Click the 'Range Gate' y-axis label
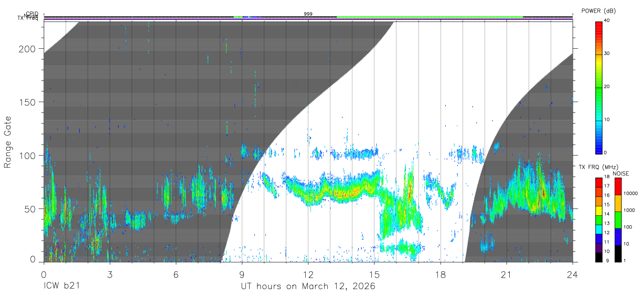This screenshot has width=644, height=297. click(x=8, y=142)
